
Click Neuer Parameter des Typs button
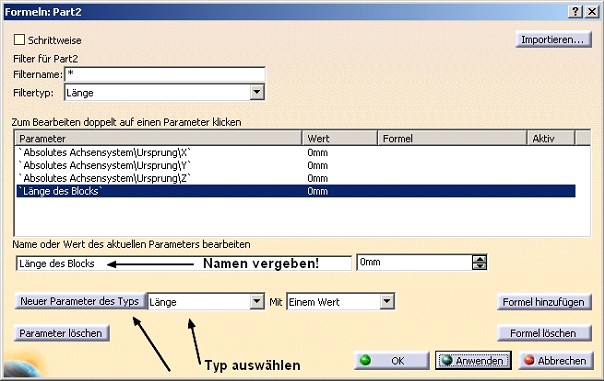pos(80,301)
